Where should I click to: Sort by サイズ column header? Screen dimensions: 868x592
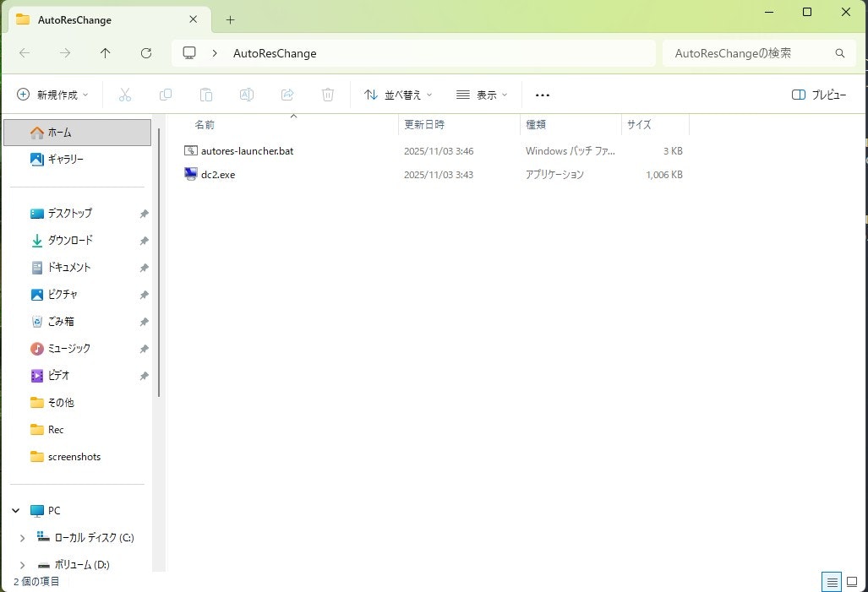pos(639,124)
